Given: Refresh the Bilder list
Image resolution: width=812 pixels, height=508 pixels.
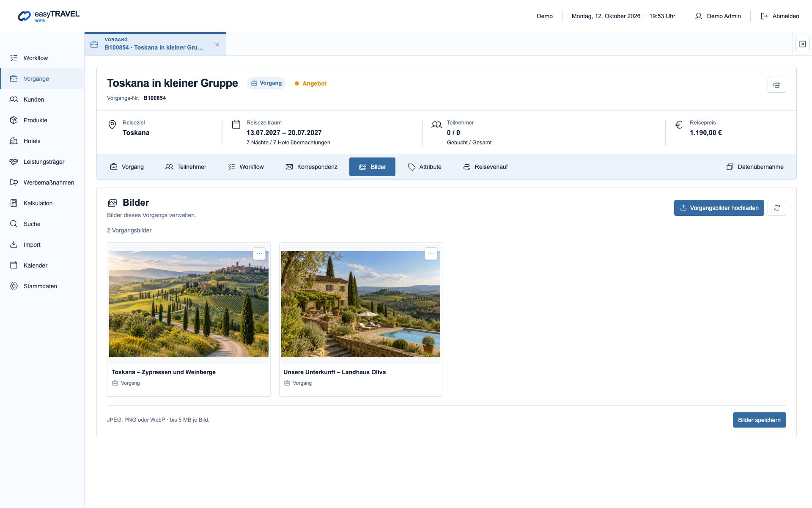Looking at the screenshot, I should [x=776, y=208].
